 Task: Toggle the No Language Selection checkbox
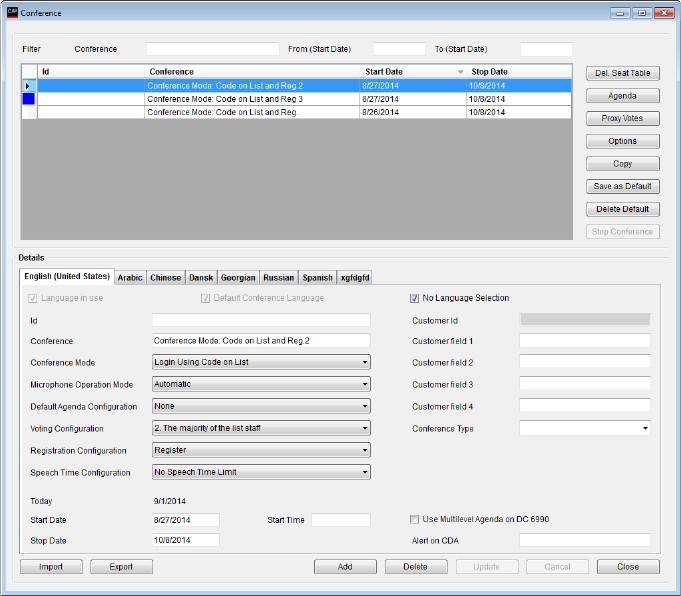pos(414,298)
